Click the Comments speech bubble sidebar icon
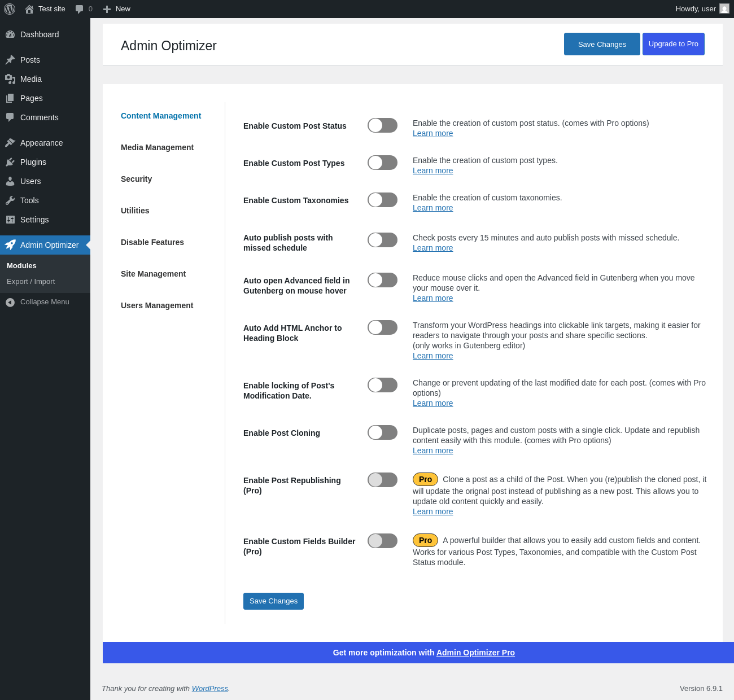 10,117
